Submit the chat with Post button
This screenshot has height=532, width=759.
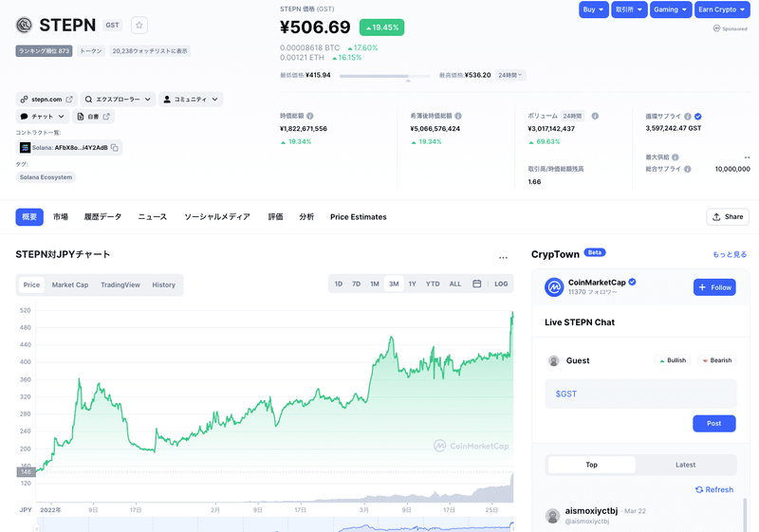tap(714, 423)
